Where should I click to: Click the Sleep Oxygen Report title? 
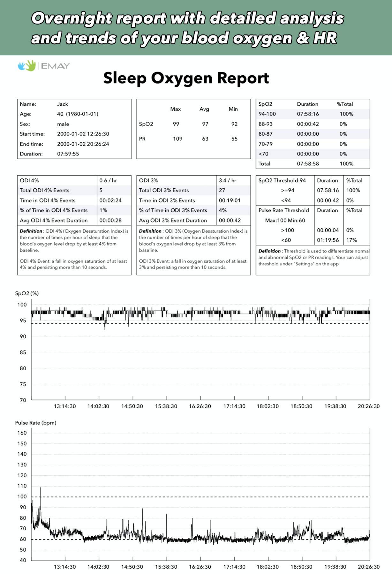tap(186, 79)
